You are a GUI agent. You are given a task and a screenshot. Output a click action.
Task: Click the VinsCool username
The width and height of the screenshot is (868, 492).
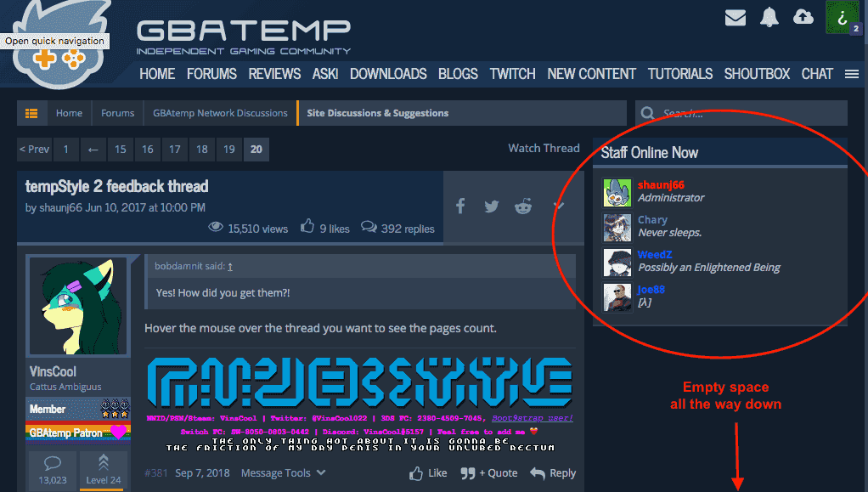pyautogui.click(x=53, y=371)
